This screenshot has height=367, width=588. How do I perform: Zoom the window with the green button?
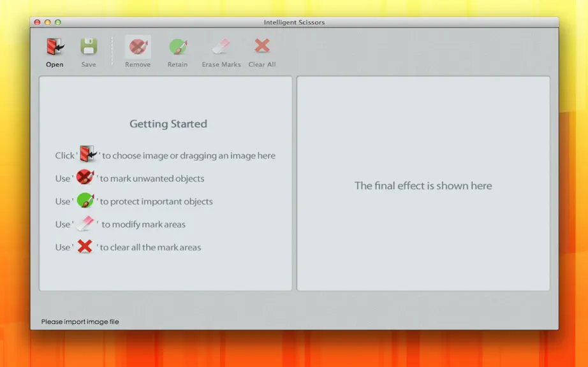58,22
